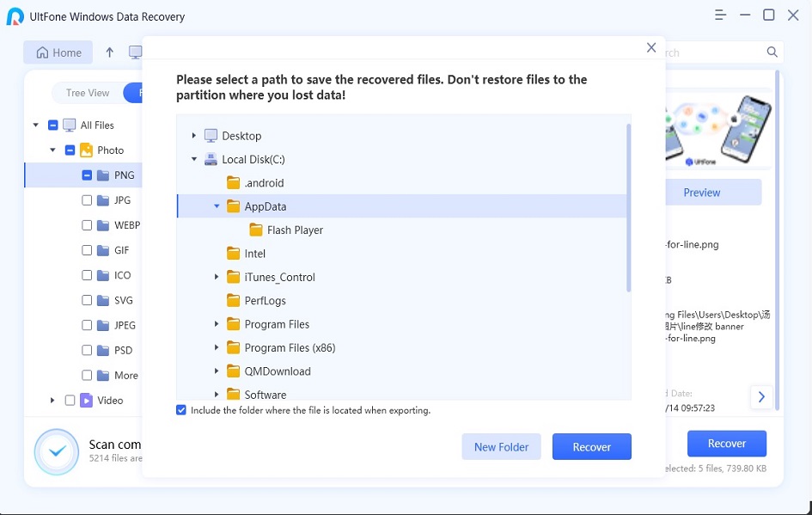Click the UltFone app logo icon
The width and height of the screenshot is (812, 515).
[15, 16]
